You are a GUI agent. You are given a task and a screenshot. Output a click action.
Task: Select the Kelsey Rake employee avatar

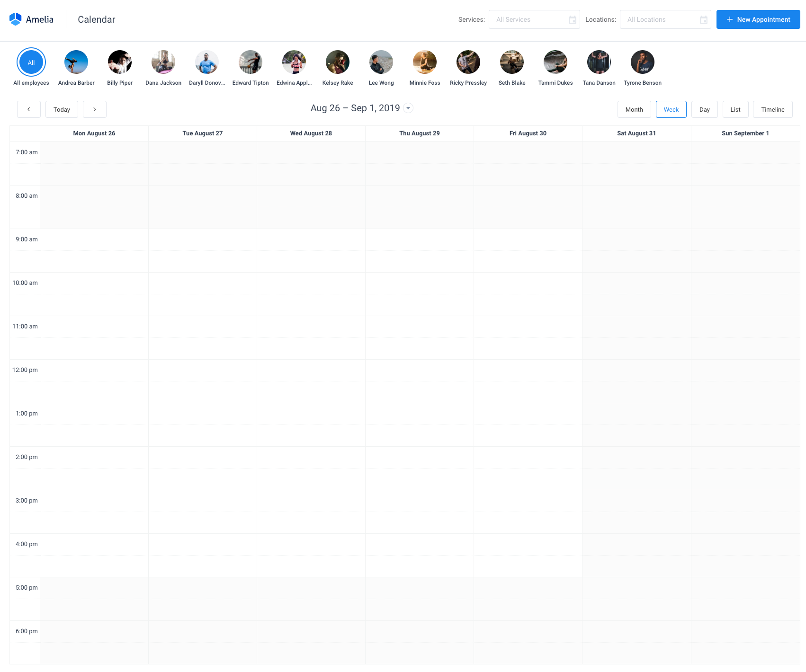[x=337, y=62]
